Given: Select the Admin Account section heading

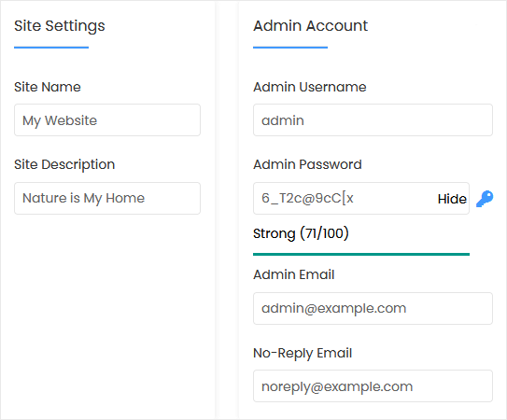Looking at the screenshot, I should 310,25.
